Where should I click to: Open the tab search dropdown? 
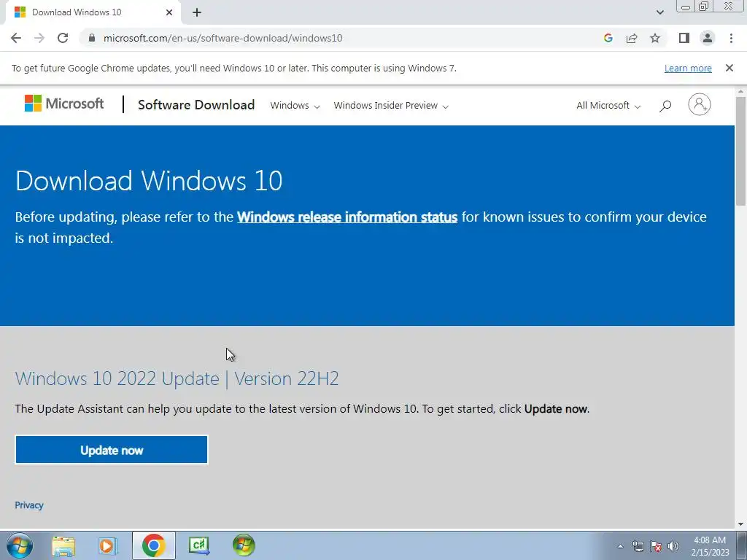point(659,12)
